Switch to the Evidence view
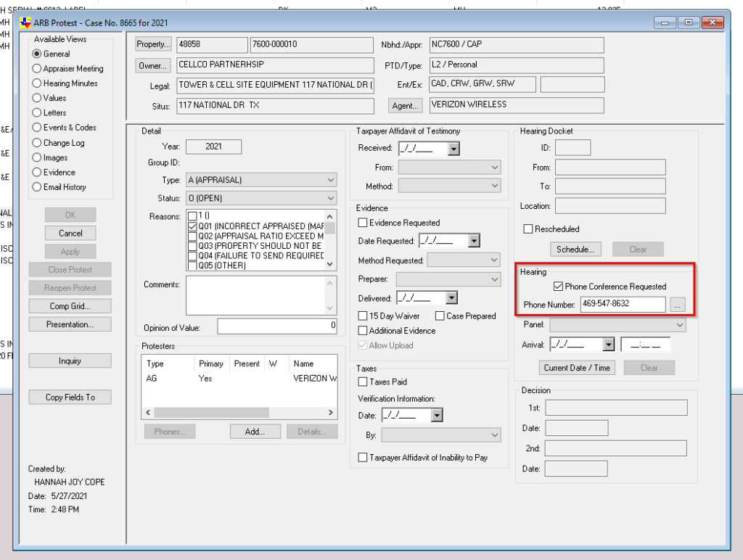The width and height of the screenshot is (743, 560). (37, 173)
